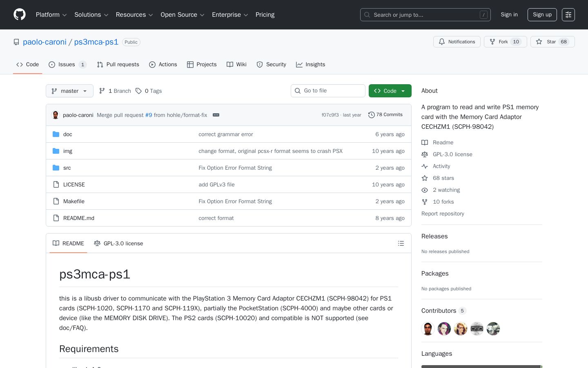Image resolution: width=588 pixels, height=368 pixels.
Task: Click the GitHub logo icon
Action: [20, 15]
